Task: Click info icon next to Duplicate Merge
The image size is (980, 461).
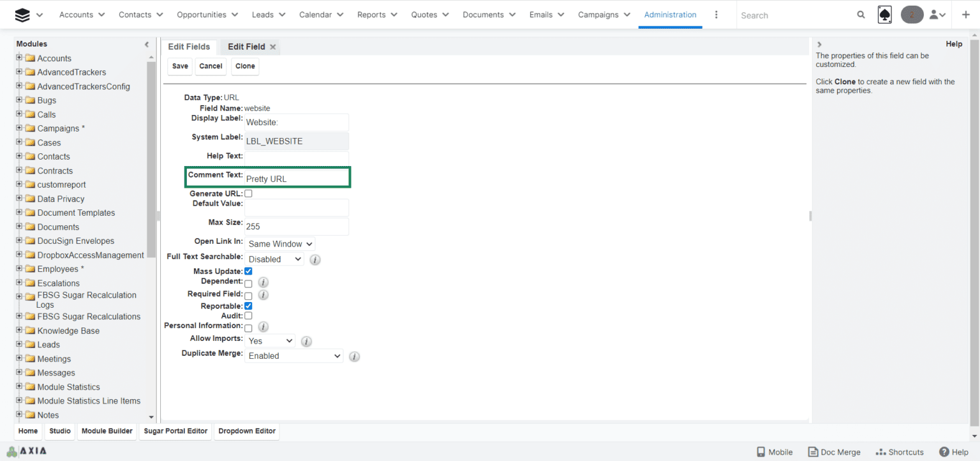Action: (x=355, y=356)
